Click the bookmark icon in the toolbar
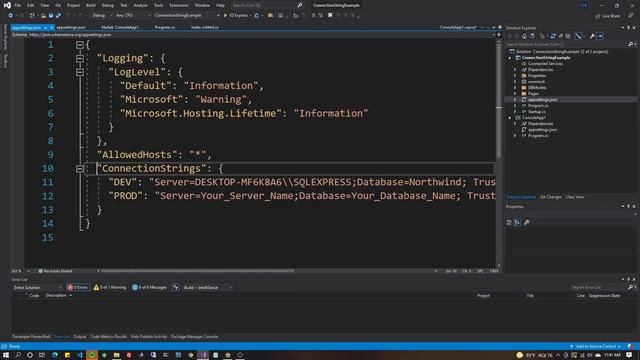The width and height of the screenshot is (640, 360). 330,16
